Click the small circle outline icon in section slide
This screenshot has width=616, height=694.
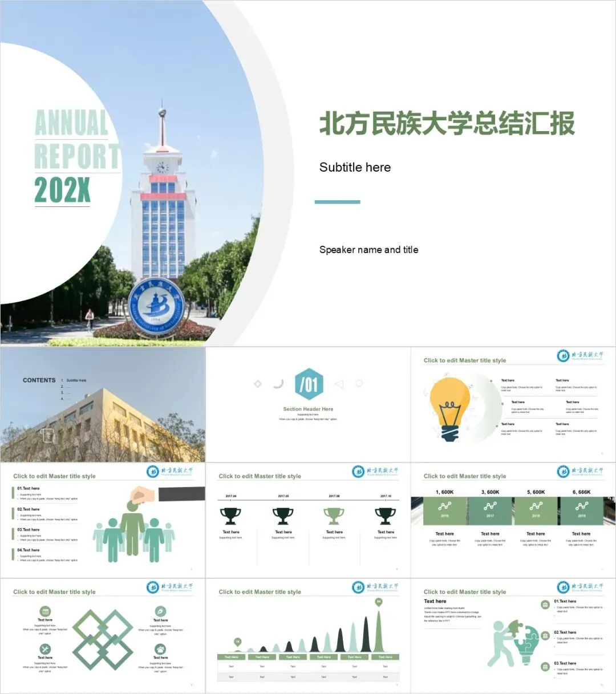(x=359, y=383)
